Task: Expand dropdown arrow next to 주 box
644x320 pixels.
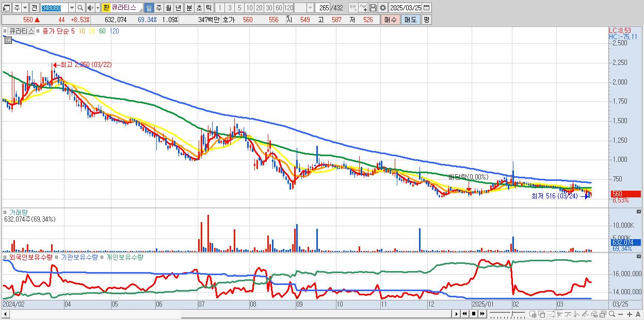Action: (x=25, y=8)
